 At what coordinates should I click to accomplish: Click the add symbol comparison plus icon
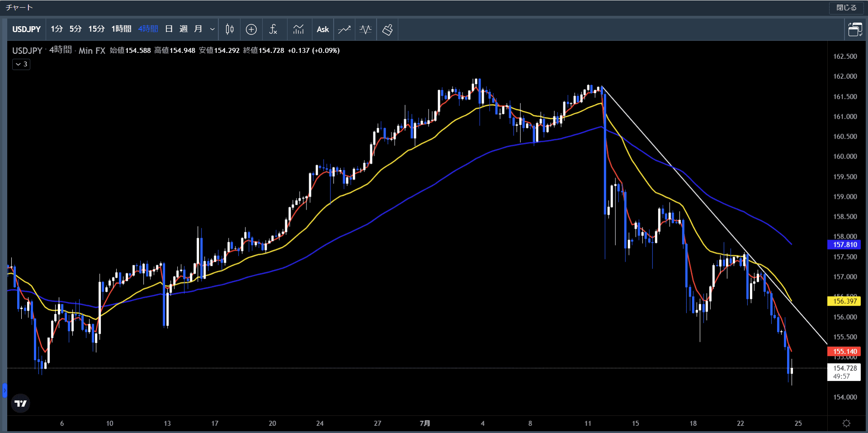251,29
